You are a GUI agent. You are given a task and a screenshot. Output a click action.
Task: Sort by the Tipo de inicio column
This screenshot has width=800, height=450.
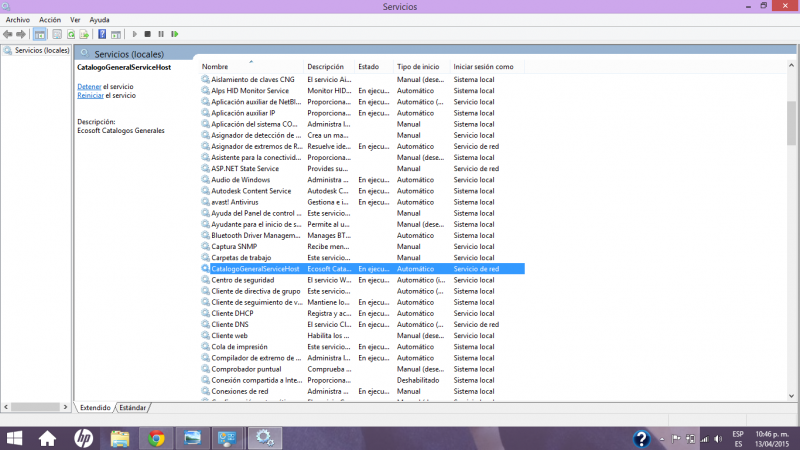click(x=418, y=67)
